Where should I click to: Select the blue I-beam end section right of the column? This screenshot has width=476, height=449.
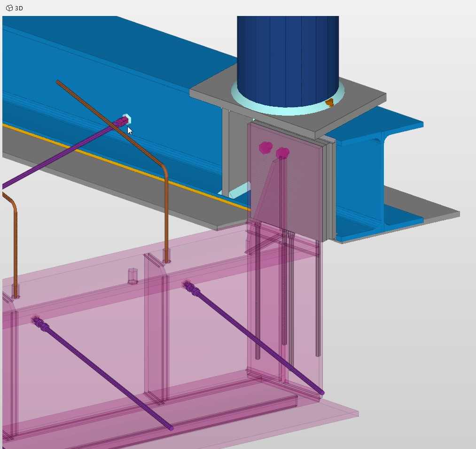[x=361, y=179]
